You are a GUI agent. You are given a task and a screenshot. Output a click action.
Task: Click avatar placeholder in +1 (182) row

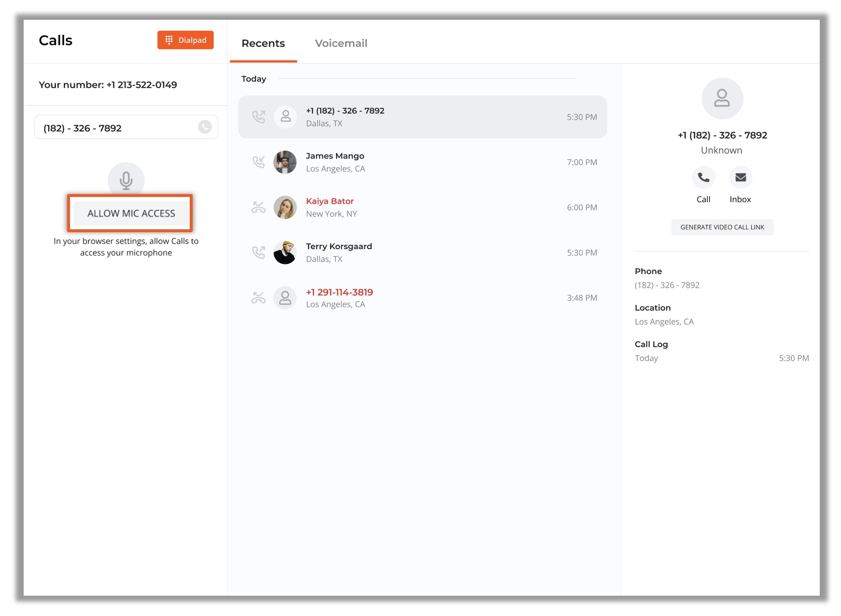click(x=285, y=117)
